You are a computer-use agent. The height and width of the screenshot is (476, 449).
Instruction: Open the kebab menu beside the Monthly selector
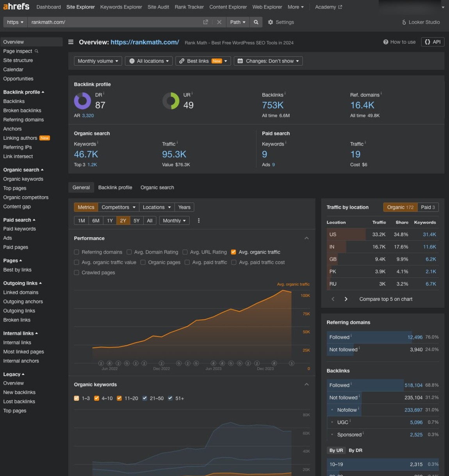(199, 220)
